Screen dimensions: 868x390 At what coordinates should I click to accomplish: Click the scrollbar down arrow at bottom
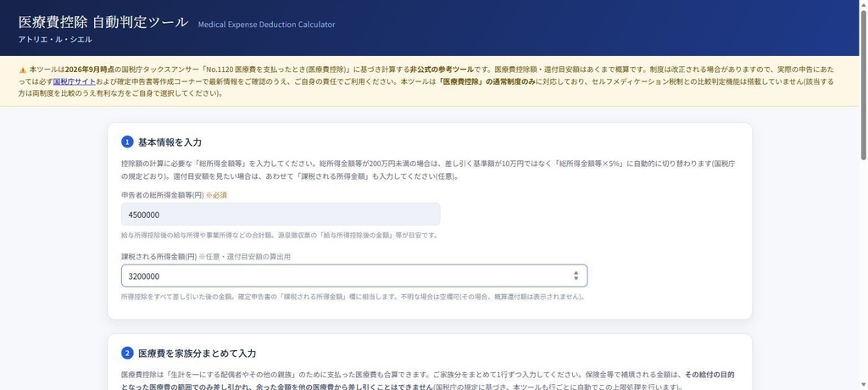pos(863,385)
